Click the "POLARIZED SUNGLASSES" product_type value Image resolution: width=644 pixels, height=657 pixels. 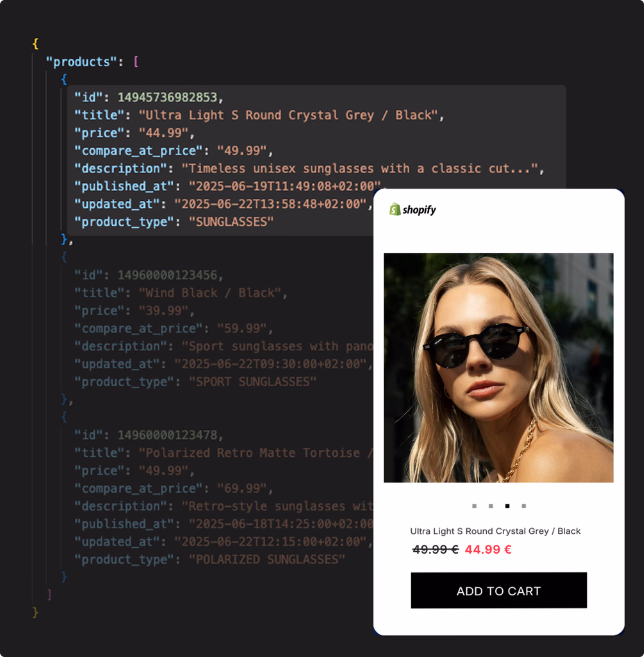tap(266, 559)
